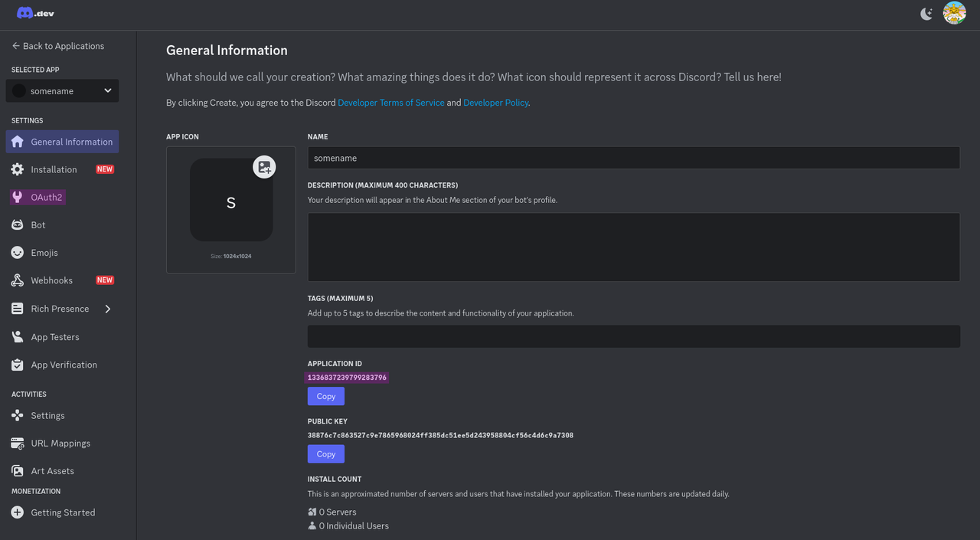Screen dimensions: 980x540
Task: Open the Developer Terms of Service link
Action: [391, 103]
